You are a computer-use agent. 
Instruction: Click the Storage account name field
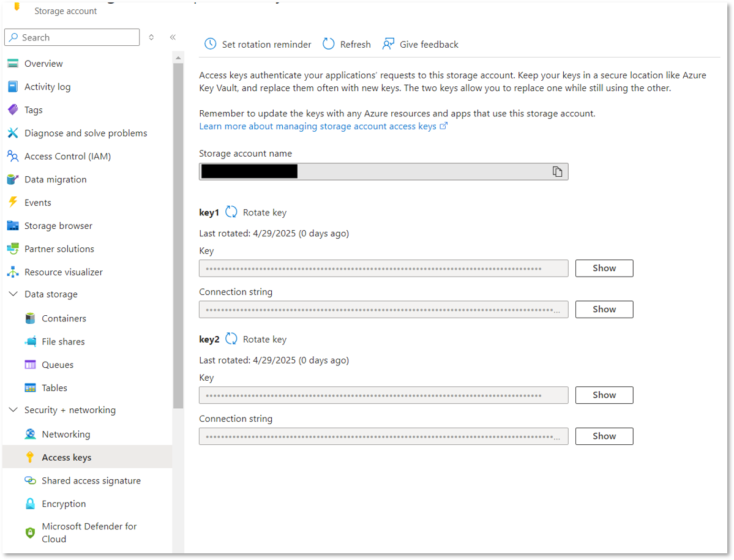pos(383,172)
